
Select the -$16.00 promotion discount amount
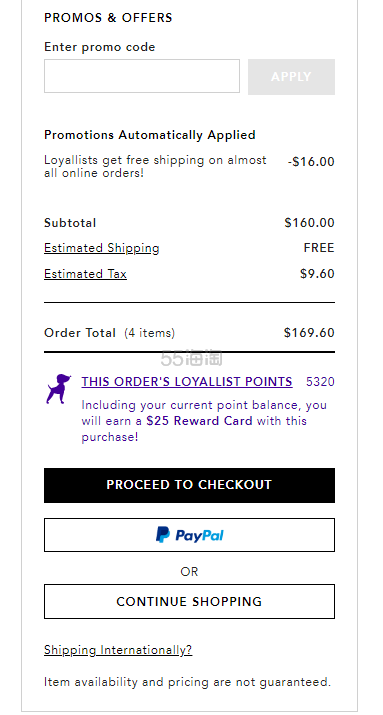tap(311, 162)
